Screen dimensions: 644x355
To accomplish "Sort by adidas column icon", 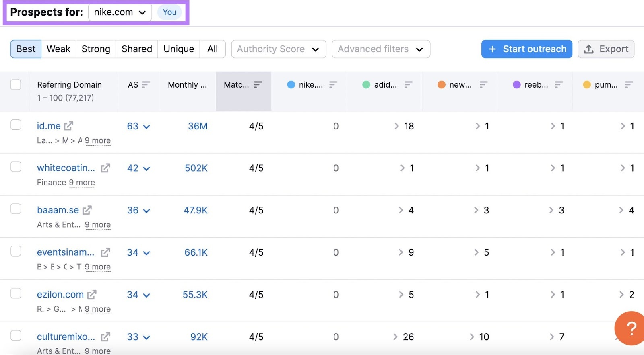I will tap(409, 84).
